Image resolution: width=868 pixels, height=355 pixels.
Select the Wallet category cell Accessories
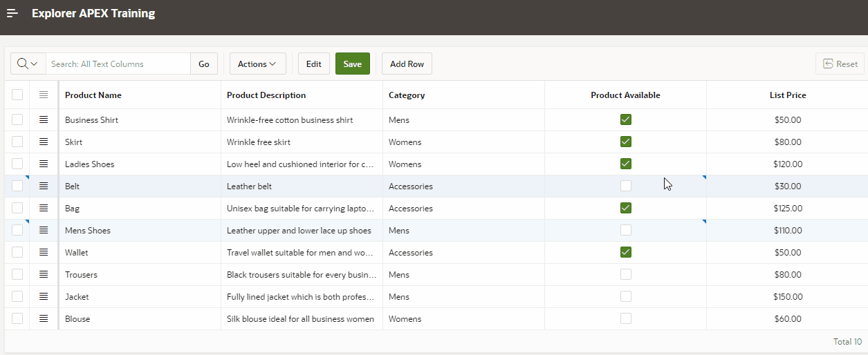pos(464,252)
